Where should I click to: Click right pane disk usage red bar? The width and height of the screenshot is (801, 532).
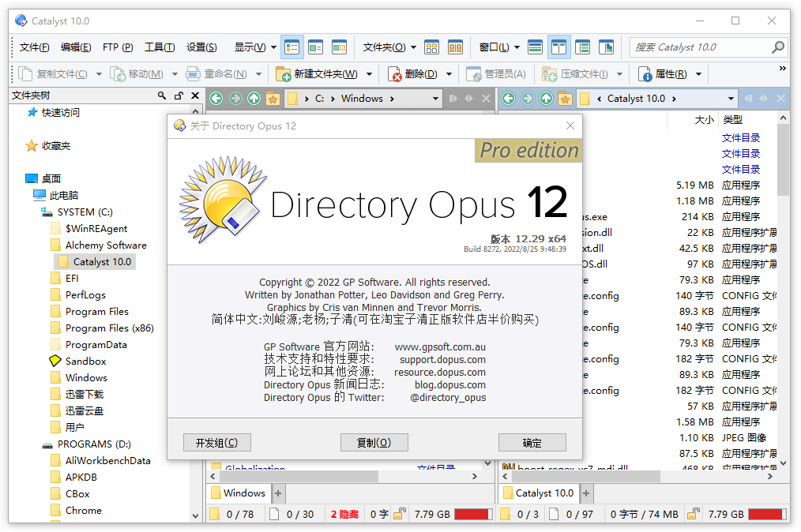[x=767, y=514]
